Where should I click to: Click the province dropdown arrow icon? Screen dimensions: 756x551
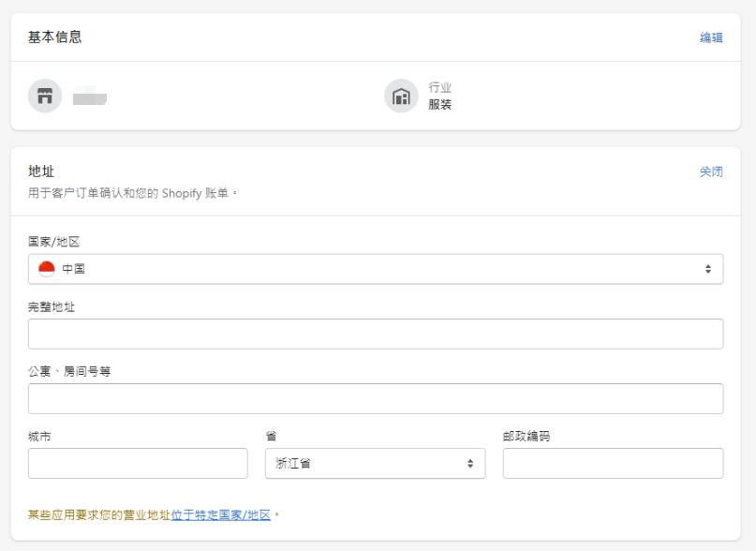pos(470,464)
